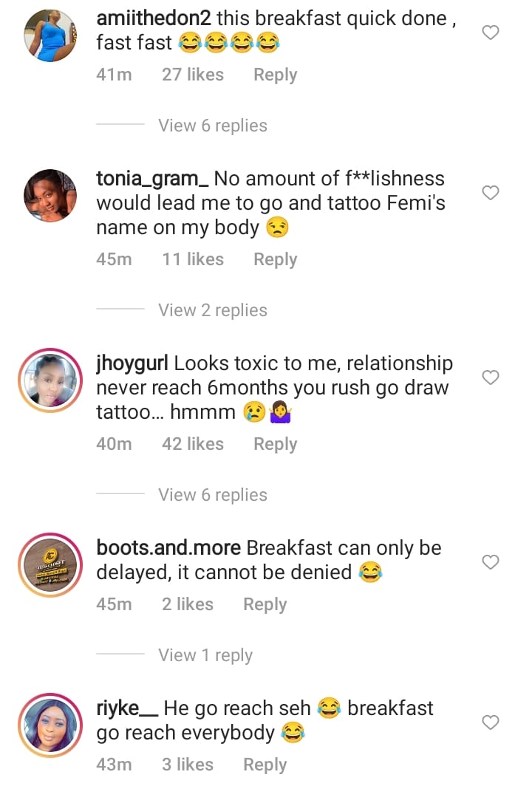Open amiithedon2's profile picture
This screenshot has width=532, height=786.
click(51, 35)
